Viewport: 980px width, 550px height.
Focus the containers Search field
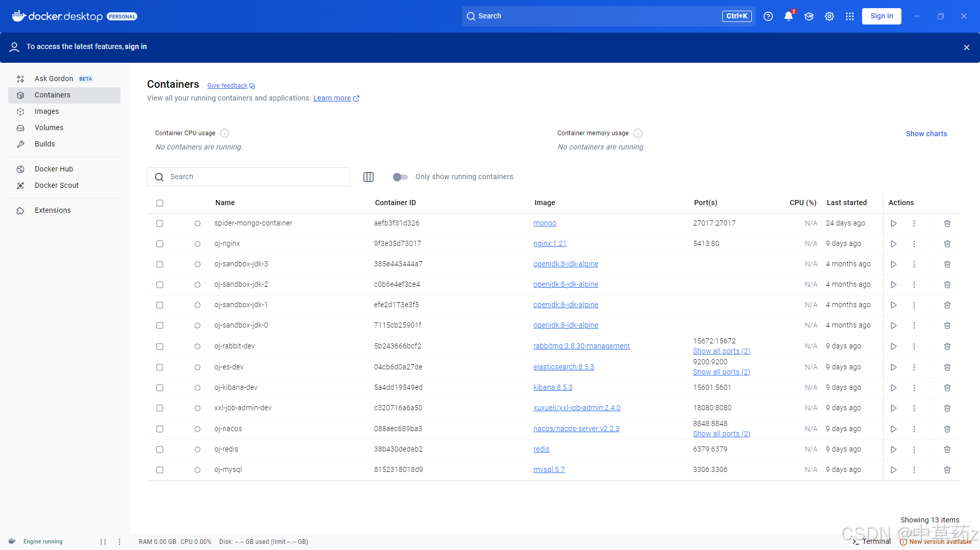point(249,177)
